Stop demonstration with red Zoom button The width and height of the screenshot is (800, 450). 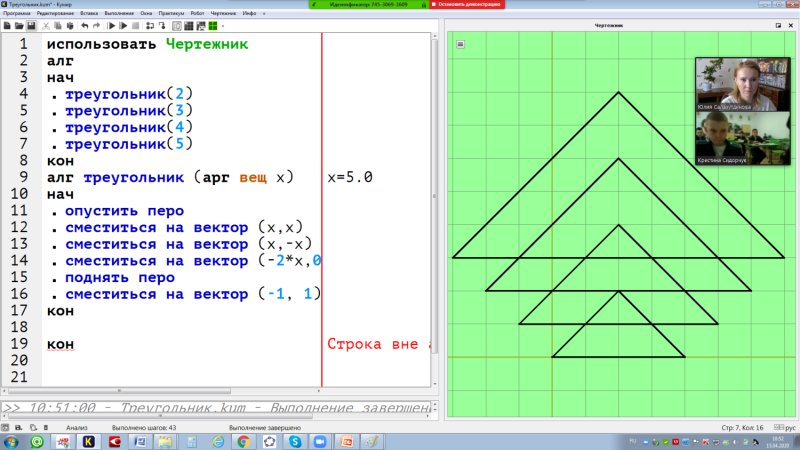coord(466,4)
